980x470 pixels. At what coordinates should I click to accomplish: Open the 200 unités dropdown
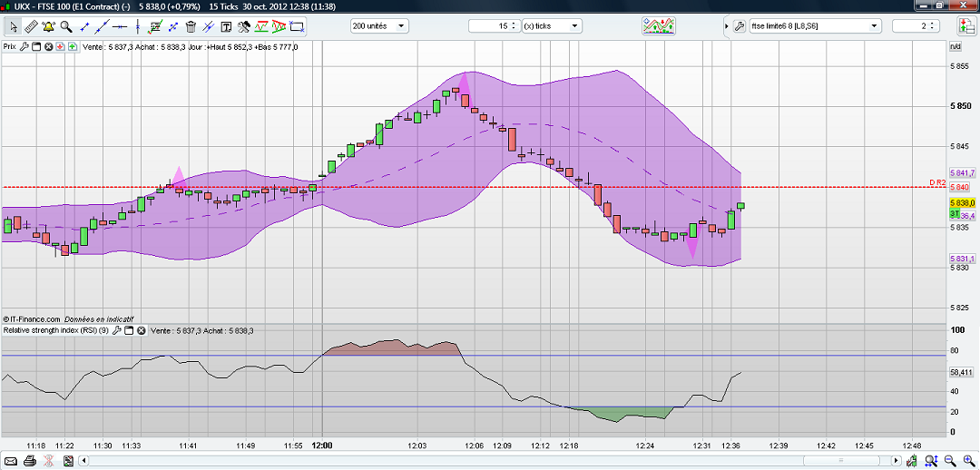point(378,26)
